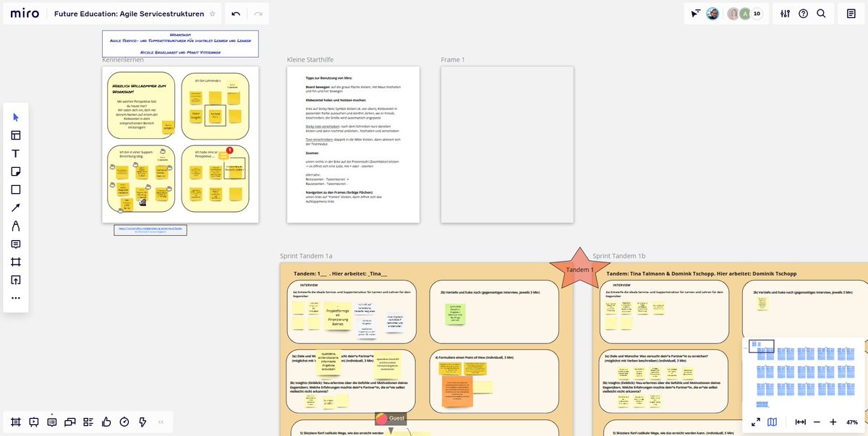Open the Notes panel icon
This screenshot has height=436, width=868.
pos(851,14)
